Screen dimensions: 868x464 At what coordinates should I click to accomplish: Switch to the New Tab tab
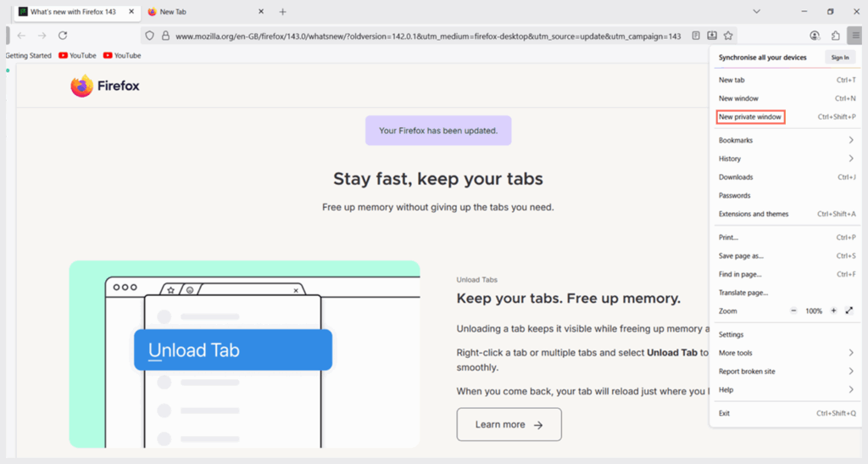pyautogui.click(x=206, y=12)
